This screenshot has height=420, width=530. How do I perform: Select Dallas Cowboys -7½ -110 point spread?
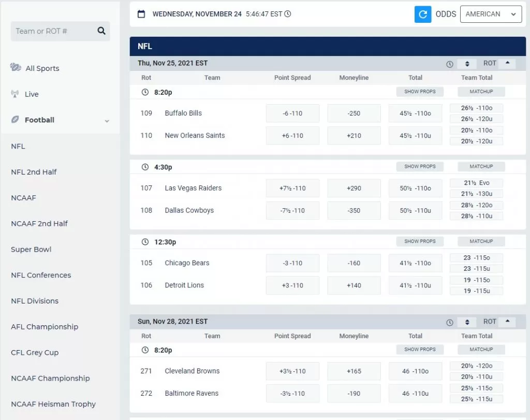[x=293, y=210]
